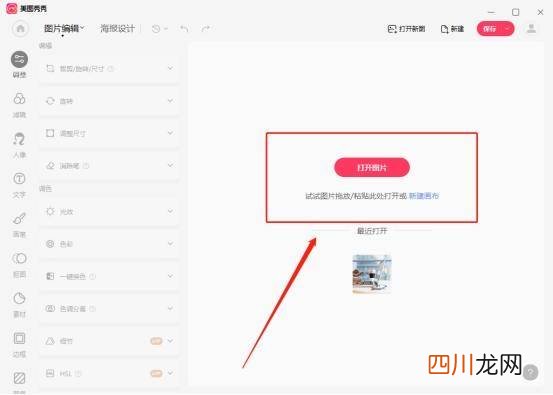Expand the HSL section chevron
This screenshot has width=553, height=395.
pos(170,373)
